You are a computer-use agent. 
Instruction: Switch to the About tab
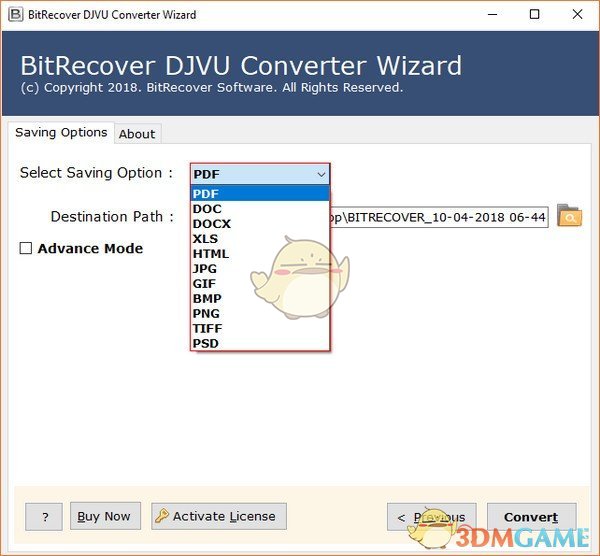coord(137,134)
